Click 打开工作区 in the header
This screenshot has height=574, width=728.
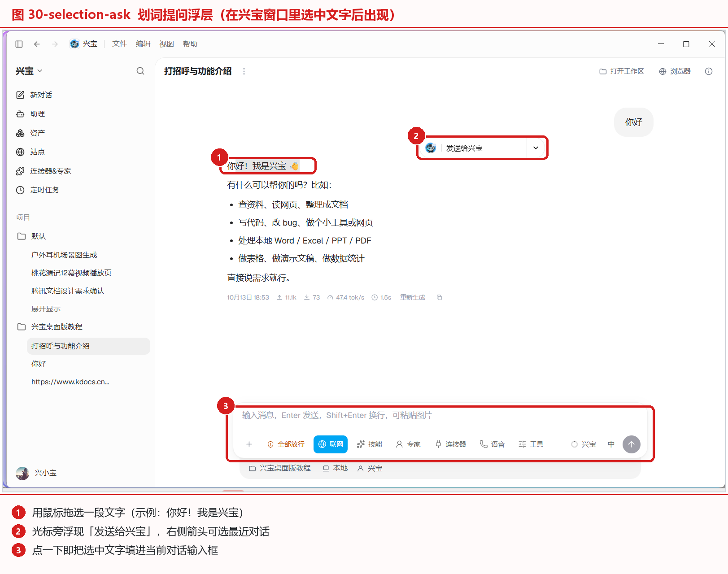click(622, 71)
